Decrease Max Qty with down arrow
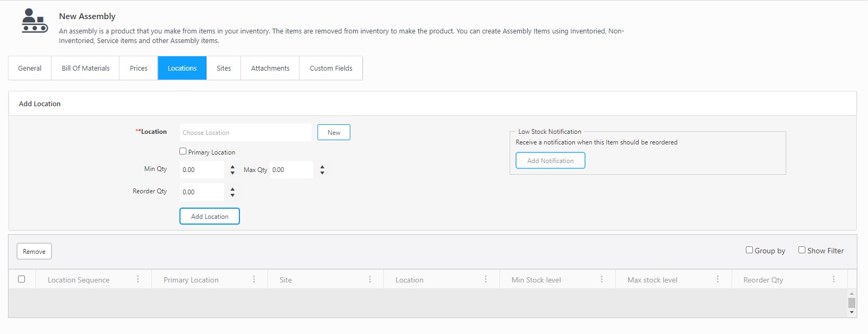The width and height of the screenshot is (868, 334). click(x=322, y=173)
